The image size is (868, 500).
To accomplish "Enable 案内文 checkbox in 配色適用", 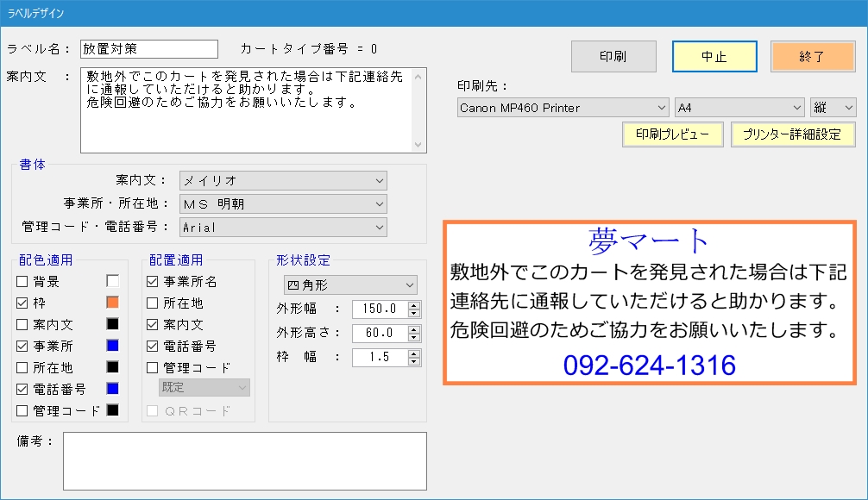I will (x=22, y=325).
